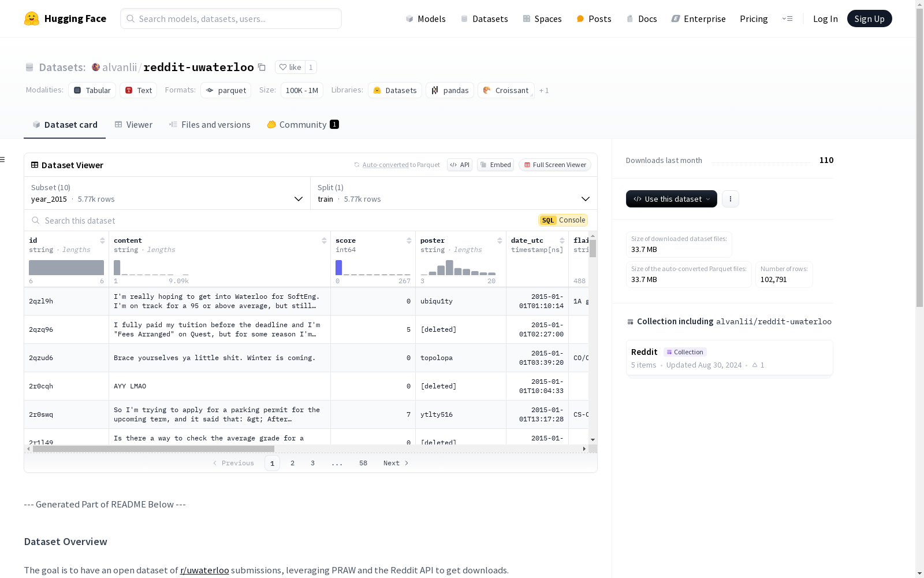Open the Reddit collection card
Image resolution: width=924 pixels, height=578 pixels.
(x=729, y=358)
